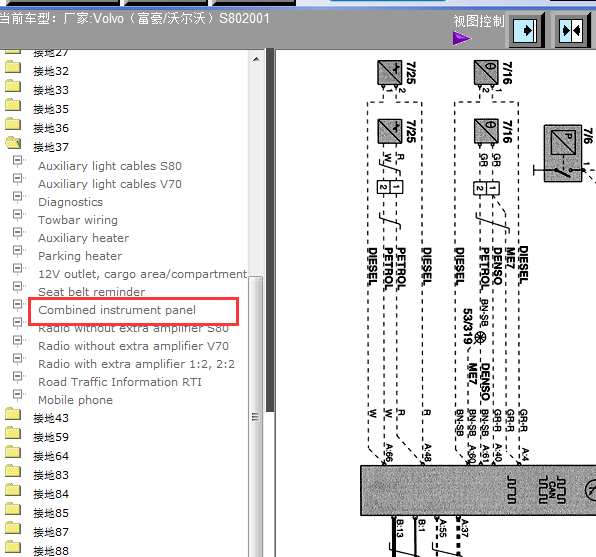Click node box beside Auxiliary light cables S80
This screenshot has height=557, width=596.
coord(17,160)
